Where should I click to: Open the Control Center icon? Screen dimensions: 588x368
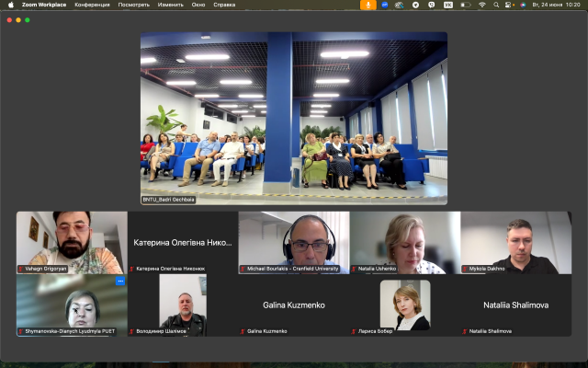click(x=509, y=5)
